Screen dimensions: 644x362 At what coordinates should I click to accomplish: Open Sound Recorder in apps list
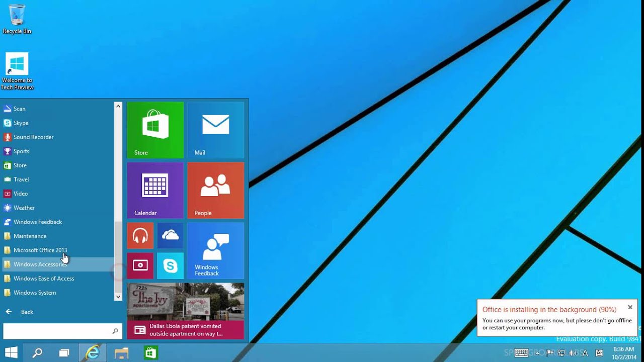[57, 137]
